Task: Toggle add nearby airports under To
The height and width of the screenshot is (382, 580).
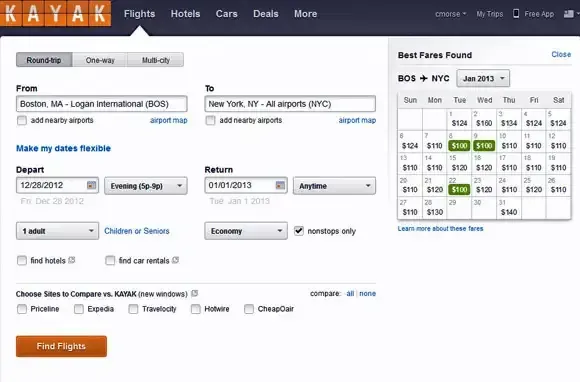Action: tap(210, 121)
